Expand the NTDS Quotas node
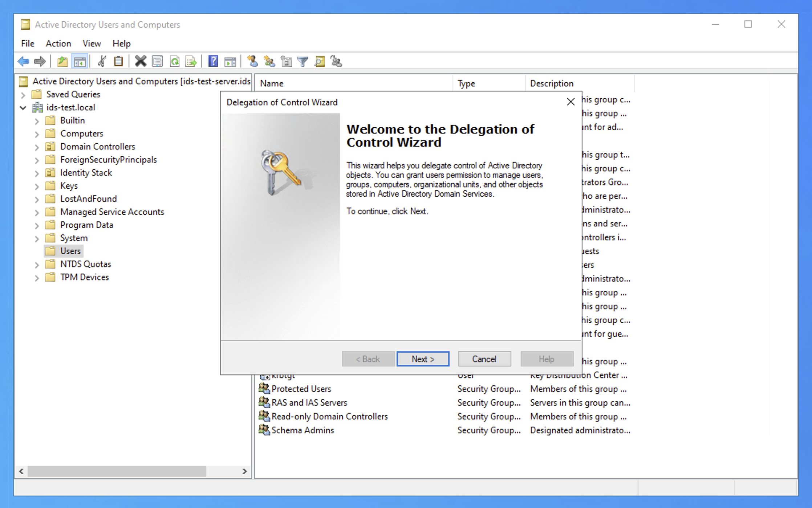The height and width of the screenshot is (508, 812). [37, 265]
